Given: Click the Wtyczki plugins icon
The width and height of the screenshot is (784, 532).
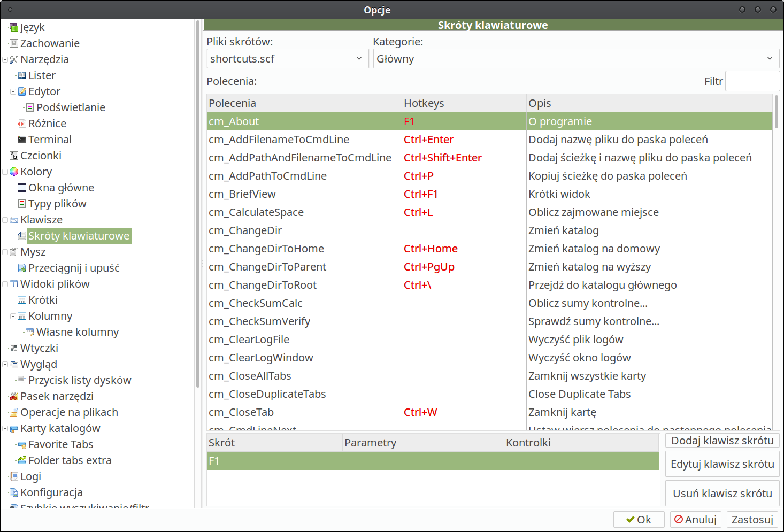Looking at the screenshot, I should (14, 348).
